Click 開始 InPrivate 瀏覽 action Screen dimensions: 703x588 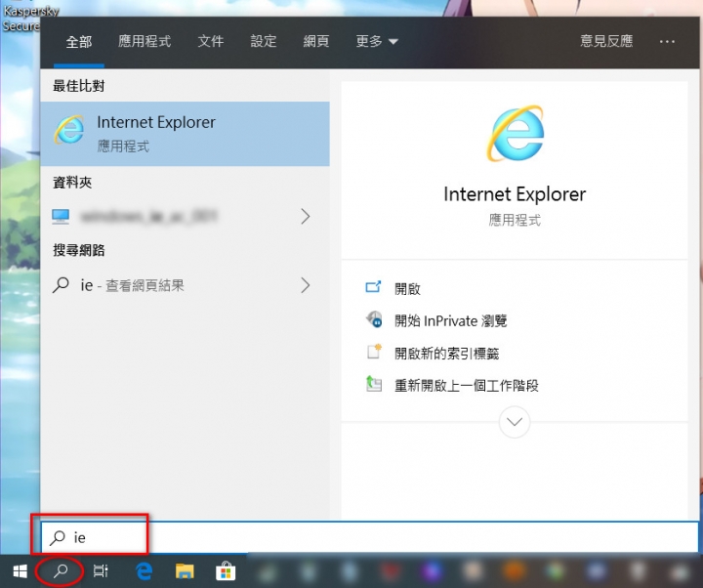click(450, 321)
